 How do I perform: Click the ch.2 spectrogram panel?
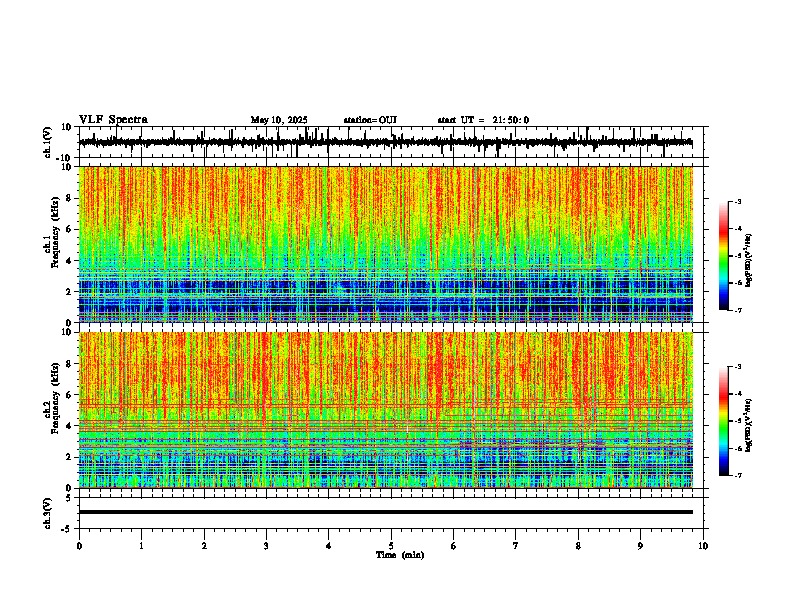click(385, 410)
